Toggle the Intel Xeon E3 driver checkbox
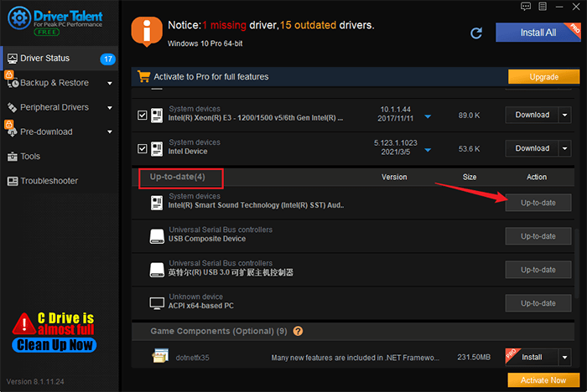 point(143,116)
